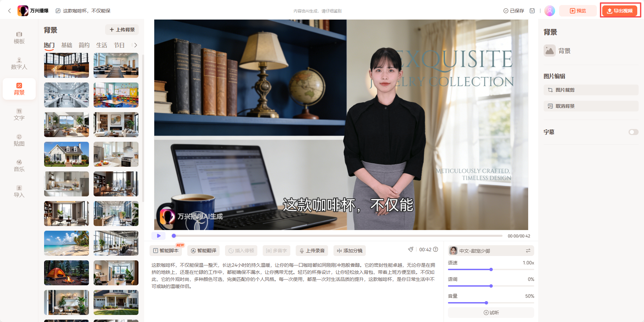
Task: Click the back arrow at top left
Action: 9,10
